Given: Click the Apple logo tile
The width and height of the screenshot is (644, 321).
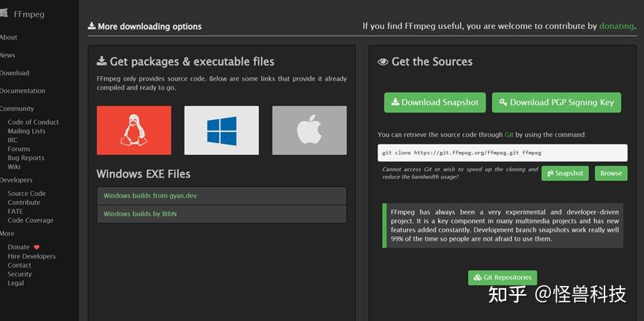Looking at the screenshot, I should (309, 130).
